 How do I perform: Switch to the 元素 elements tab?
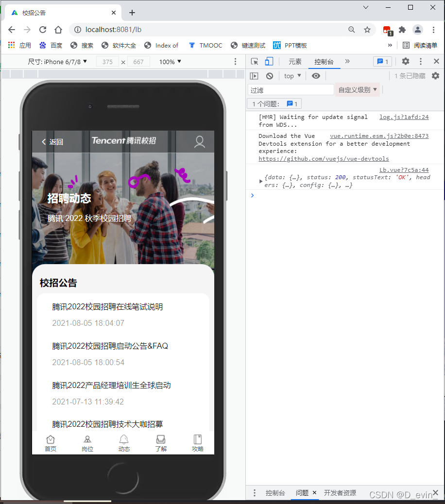(x=295, y=61)
